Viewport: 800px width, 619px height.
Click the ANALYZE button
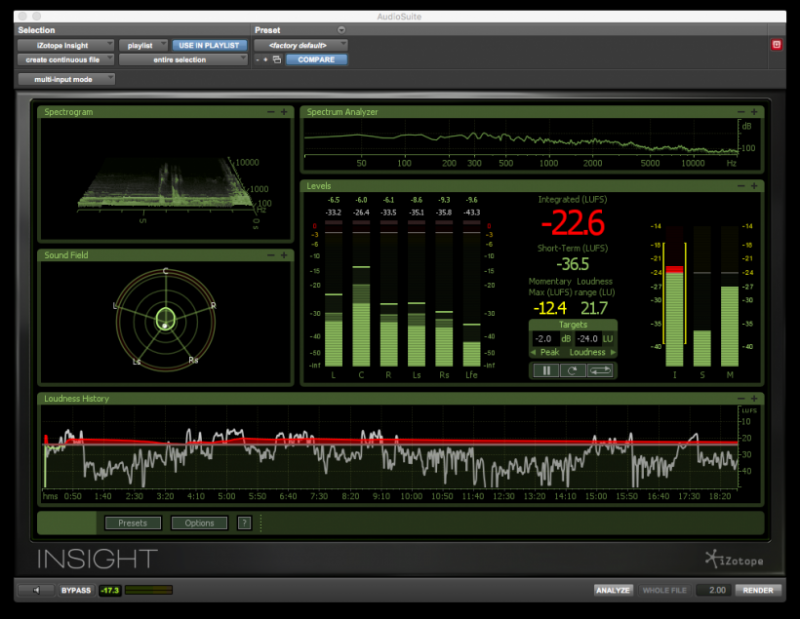(613, 590)
